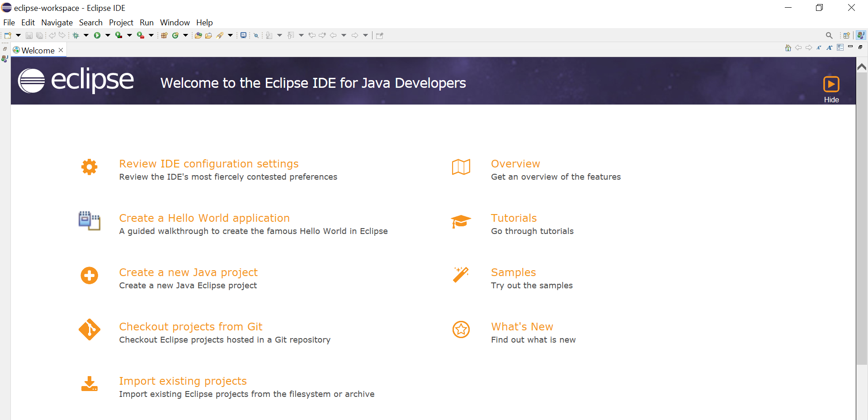
Task: Open the Navigate menu
Action: [x=57, y=23]
